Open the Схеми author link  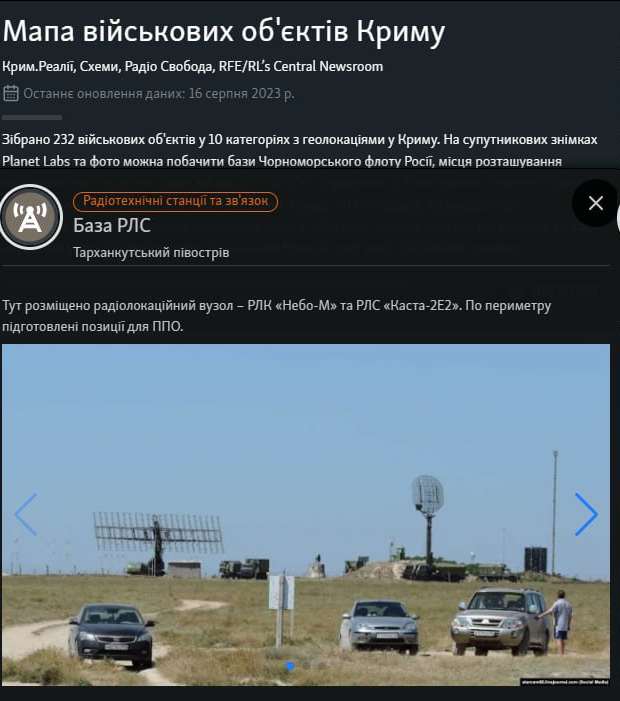[x=99, y=67]
